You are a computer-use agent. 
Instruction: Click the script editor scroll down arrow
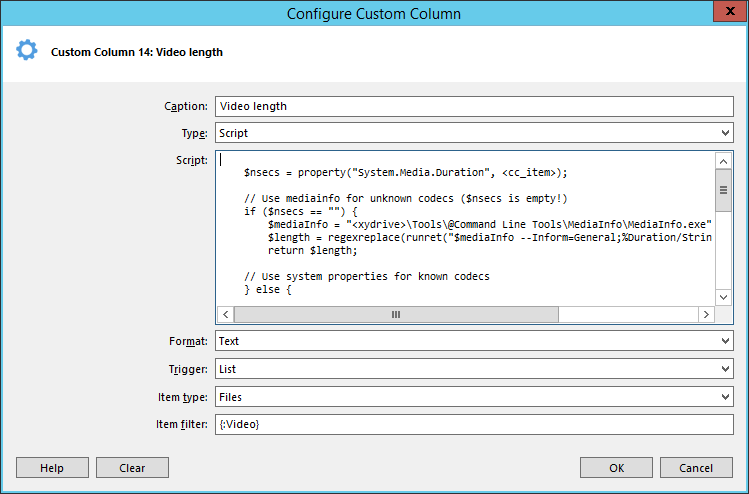point(724,296)
